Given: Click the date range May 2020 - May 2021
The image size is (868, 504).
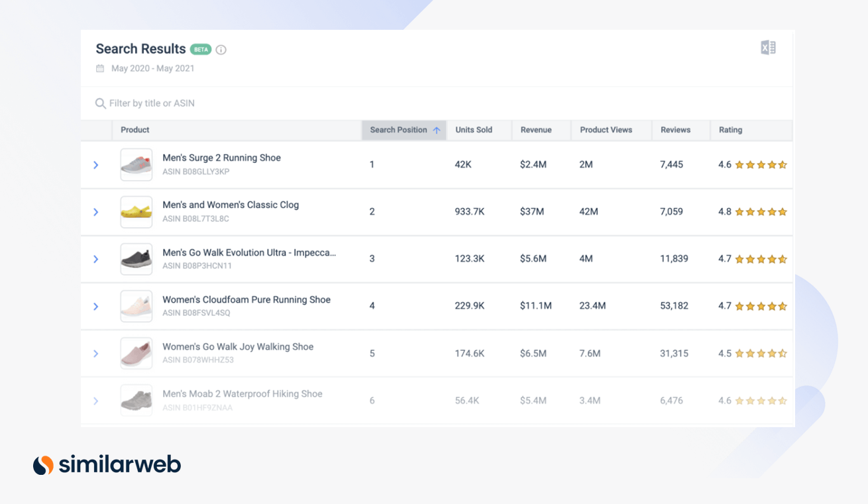Looking at the screenshot, I should [x=153, y=68].
